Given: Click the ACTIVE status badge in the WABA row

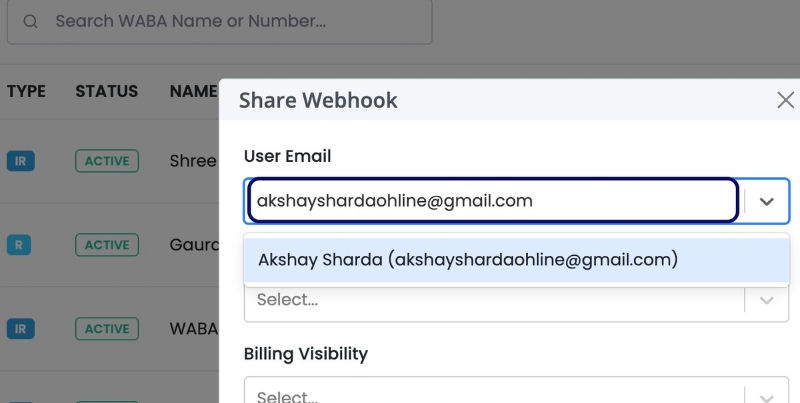Looking at the screenshot, I should (x=106, y=328).
